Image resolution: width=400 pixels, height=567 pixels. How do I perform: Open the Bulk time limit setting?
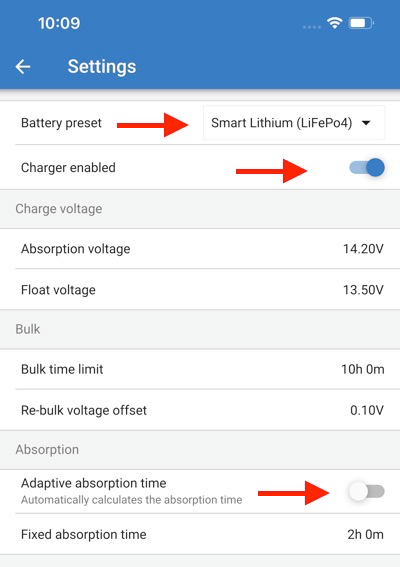coord(200,369)
